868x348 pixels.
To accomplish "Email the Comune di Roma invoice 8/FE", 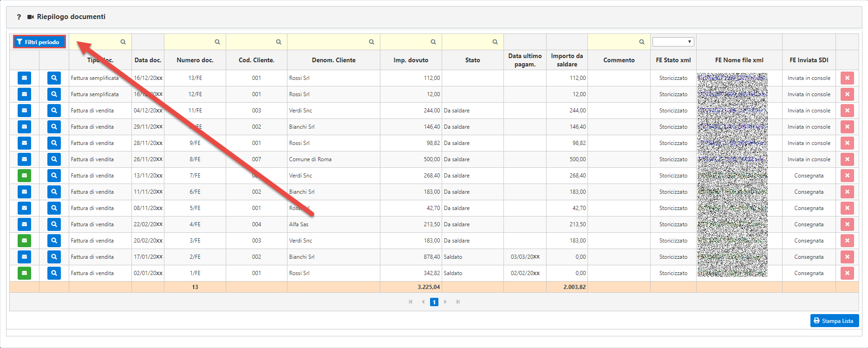I will pyautogui.click(x=24, y=159).
